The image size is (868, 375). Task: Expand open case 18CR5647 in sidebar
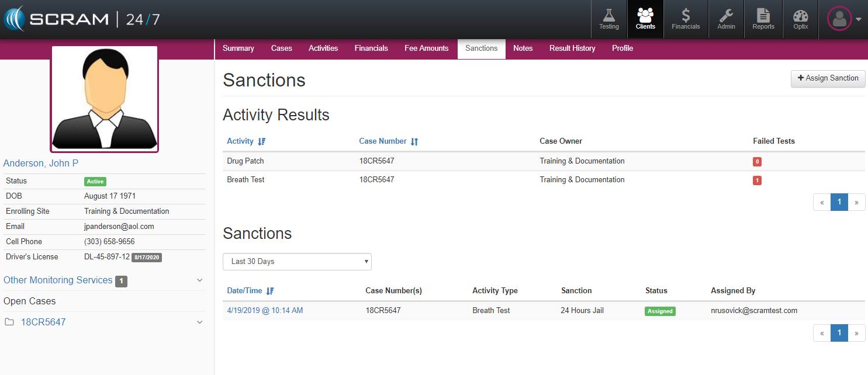click(x=199, y=322)
